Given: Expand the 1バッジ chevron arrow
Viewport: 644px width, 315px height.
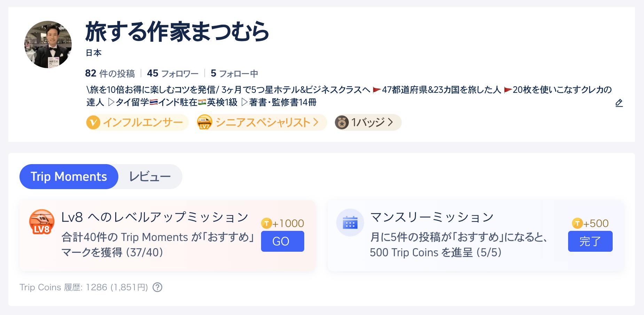Looking at the screenshot, I should point(390,122).
